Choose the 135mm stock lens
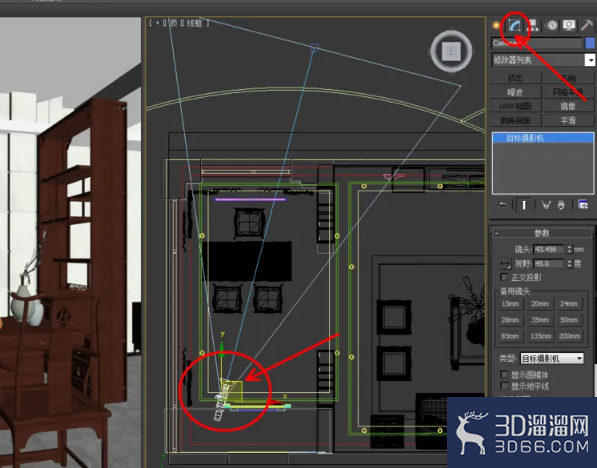 click(540, 336)
